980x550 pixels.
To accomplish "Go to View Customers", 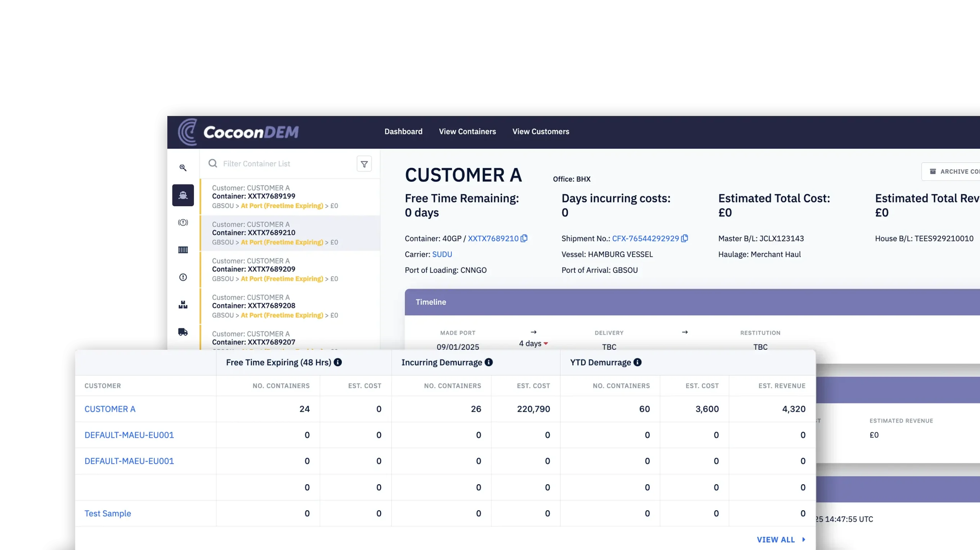I will 541,131.
